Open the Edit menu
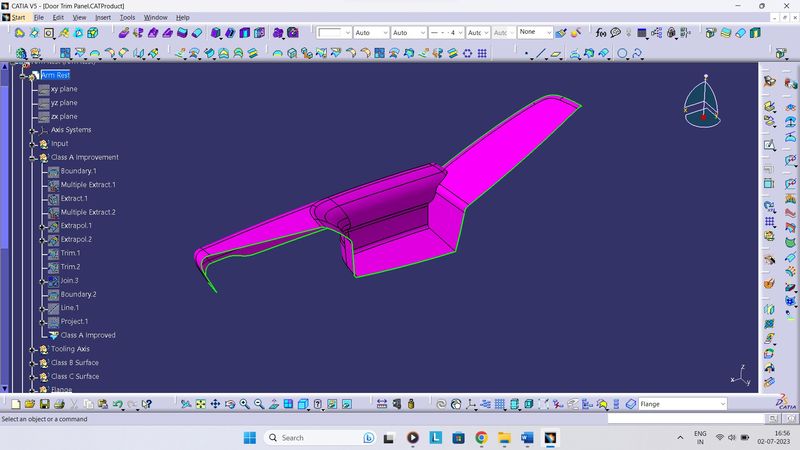The height and width of the screenshot is (450, 800). (58, 17)
